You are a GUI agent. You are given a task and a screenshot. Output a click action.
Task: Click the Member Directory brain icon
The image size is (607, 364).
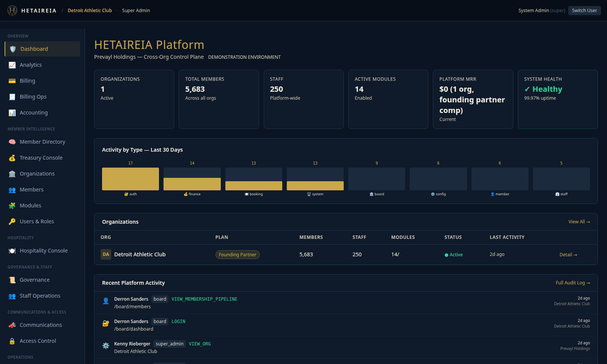tap(12, 142)
